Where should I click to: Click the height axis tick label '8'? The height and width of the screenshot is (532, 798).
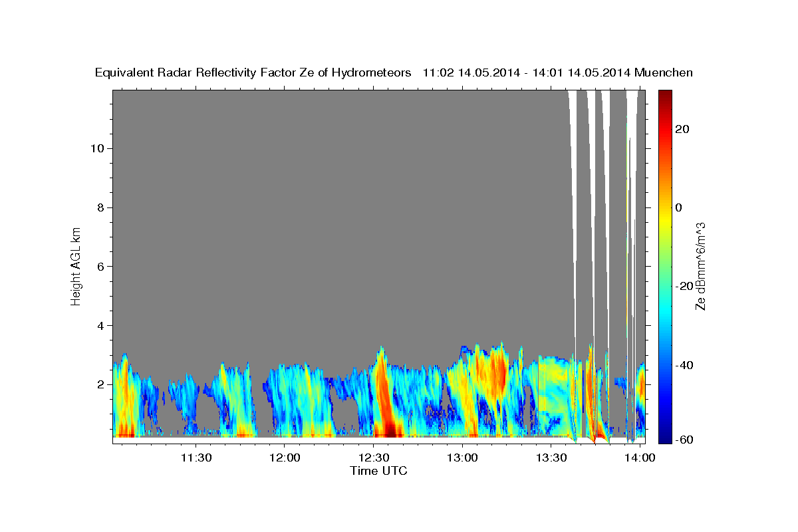100,207
